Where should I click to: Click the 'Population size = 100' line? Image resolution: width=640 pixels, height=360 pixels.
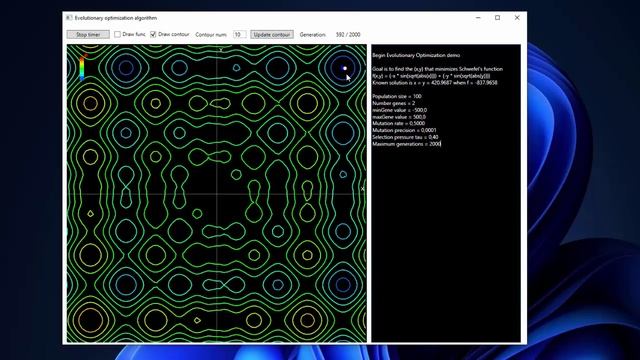397,96
